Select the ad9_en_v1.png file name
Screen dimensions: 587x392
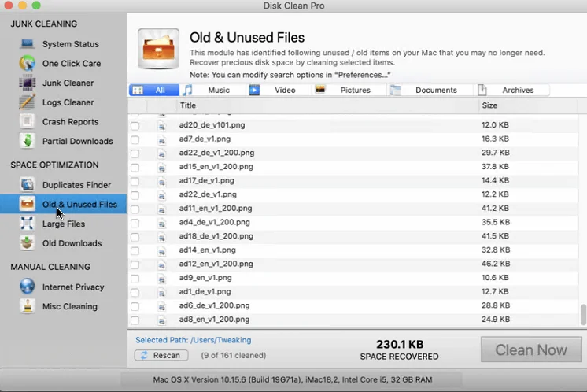click(205, 277)
